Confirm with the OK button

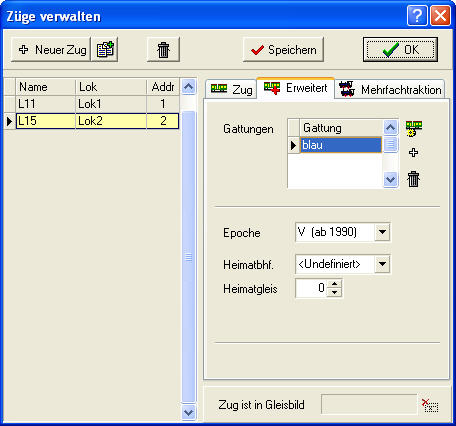[400, 50]
